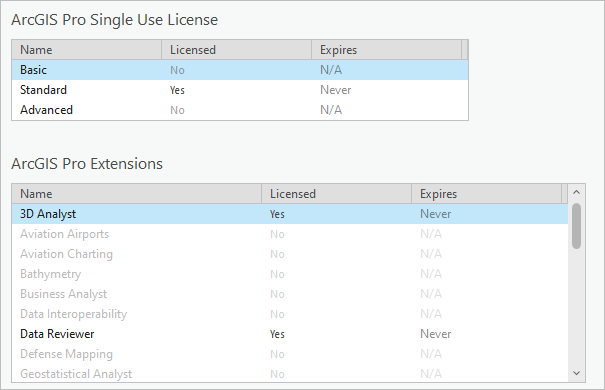This screenshot has height=390, width=605.
Task: Click the Yes value for Data Reviewer
Action: tap(277, 334)
